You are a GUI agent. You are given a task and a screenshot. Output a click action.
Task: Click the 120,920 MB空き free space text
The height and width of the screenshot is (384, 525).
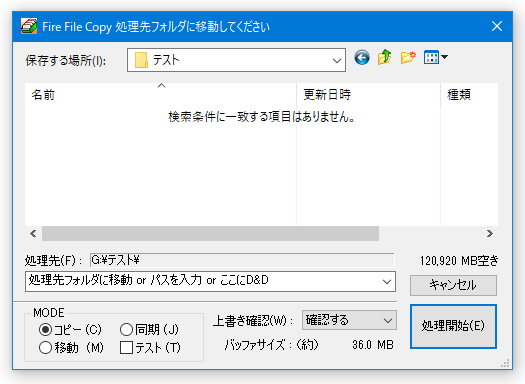coord(459,260)
